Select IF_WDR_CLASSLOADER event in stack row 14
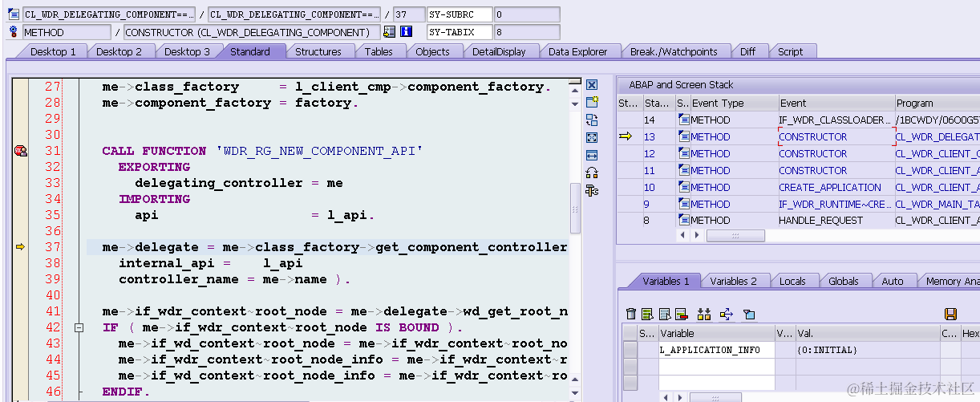The height and width of the screenshot is (402, 980). click(836, 120)
